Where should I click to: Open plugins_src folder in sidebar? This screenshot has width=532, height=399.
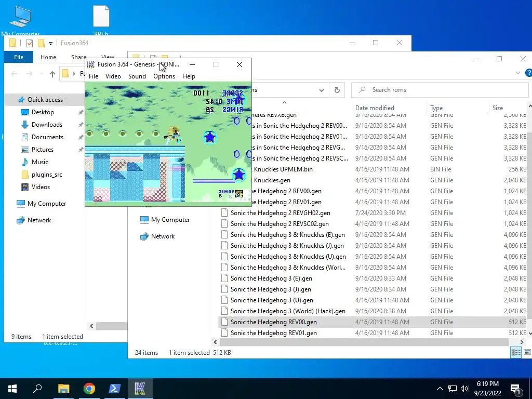[47, 175]
